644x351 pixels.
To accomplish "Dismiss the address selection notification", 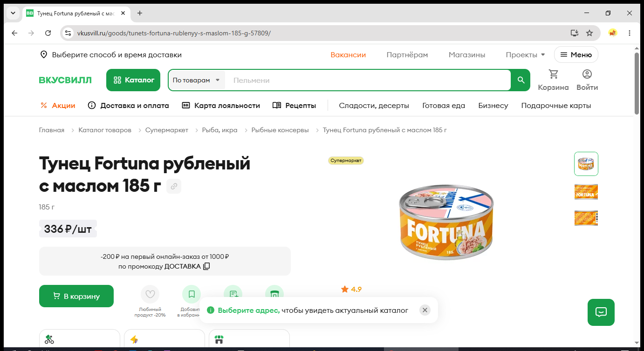I will click(x=425, y=310).
